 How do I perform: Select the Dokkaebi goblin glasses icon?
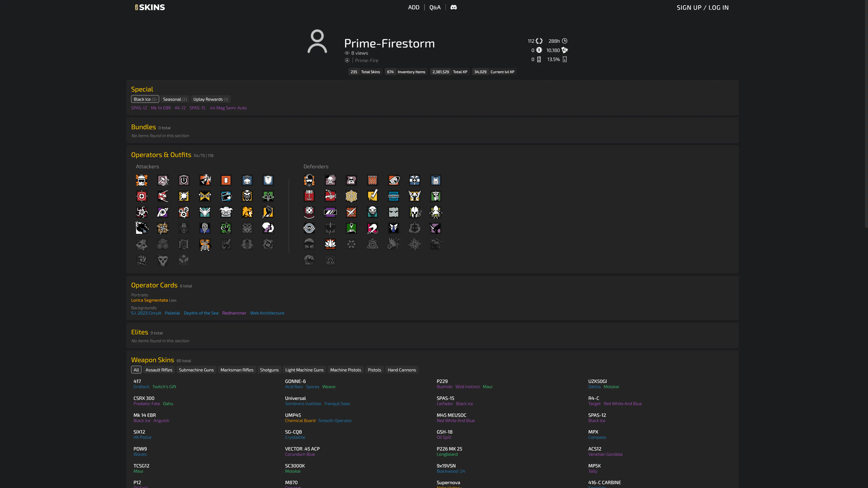click(x=226, y=212)
